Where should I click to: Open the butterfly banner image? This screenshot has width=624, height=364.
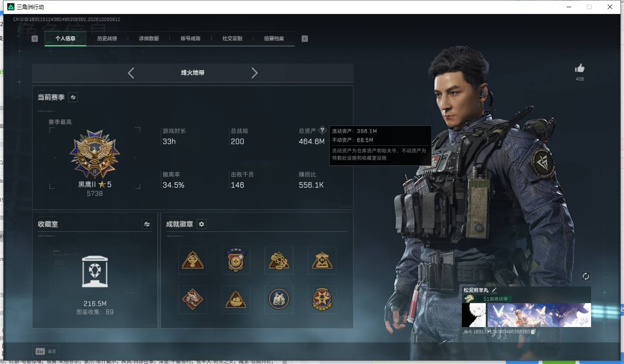click(x=539, y=315)
